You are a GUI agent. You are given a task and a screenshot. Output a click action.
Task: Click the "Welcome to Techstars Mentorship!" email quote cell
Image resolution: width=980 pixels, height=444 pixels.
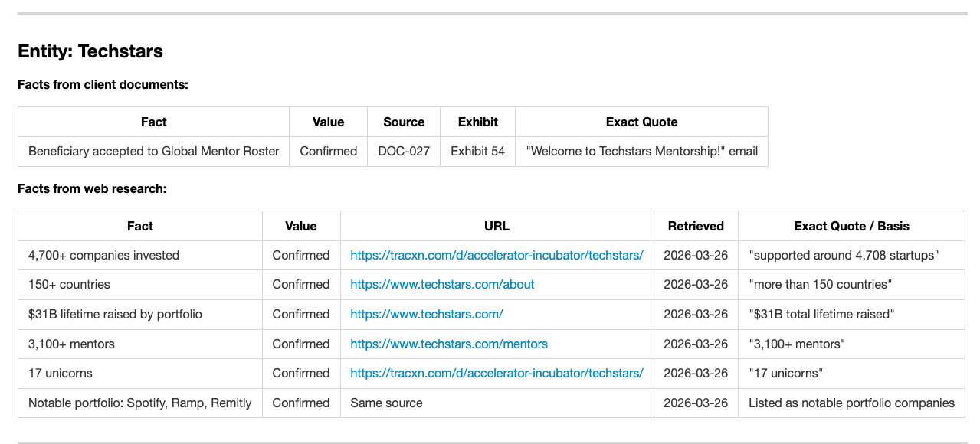tap(642, 151)
